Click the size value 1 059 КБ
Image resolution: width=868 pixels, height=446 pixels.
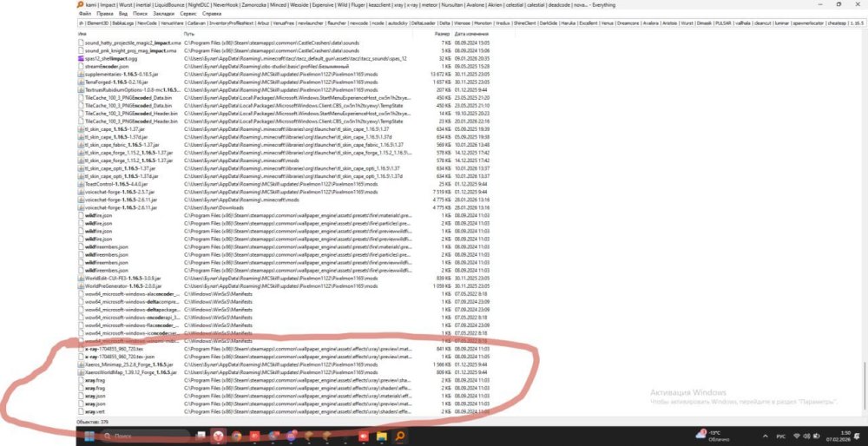[x=442, y=286]
